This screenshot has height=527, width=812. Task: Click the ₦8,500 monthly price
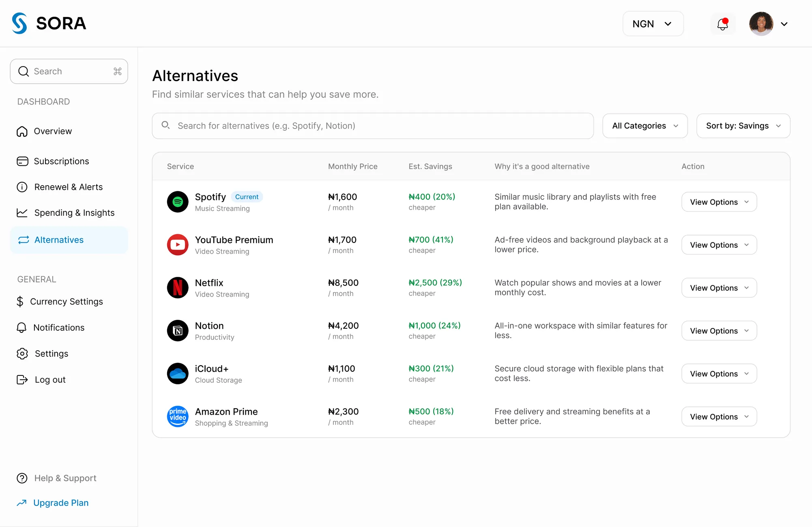tap(344, 283)
